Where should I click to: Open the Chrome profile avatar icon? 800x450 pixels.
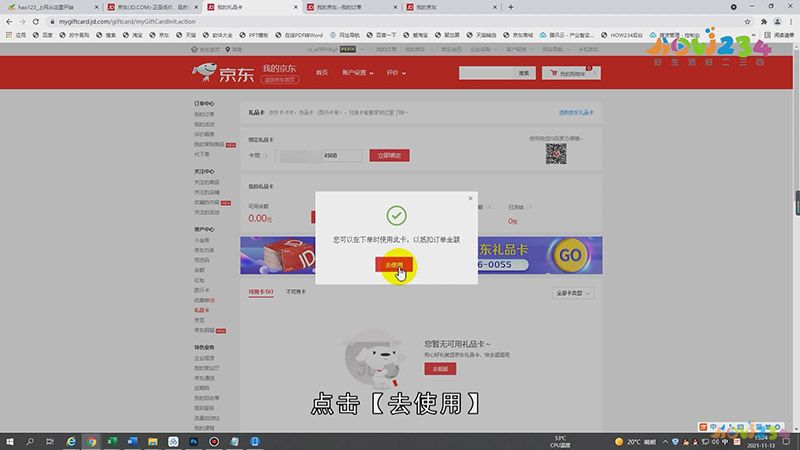[x=777, y=21]
